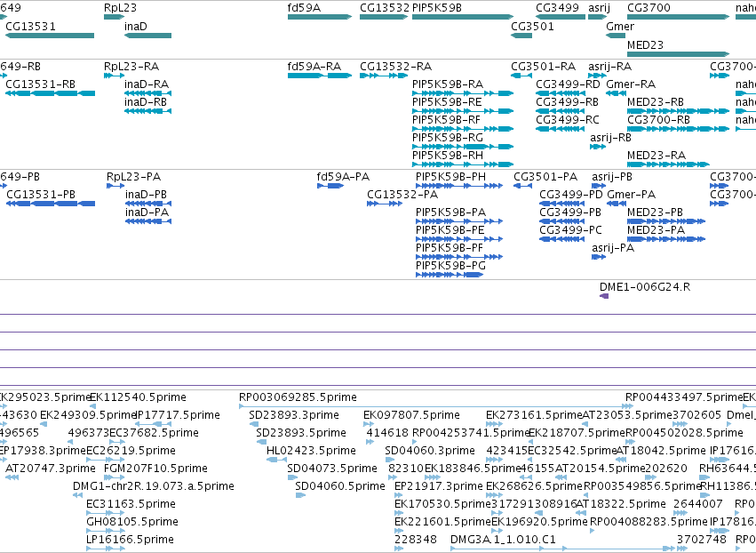Screen dimensions: 756x553
Task: Click the CG13532-PA protein feature
Action: (385, 204)
